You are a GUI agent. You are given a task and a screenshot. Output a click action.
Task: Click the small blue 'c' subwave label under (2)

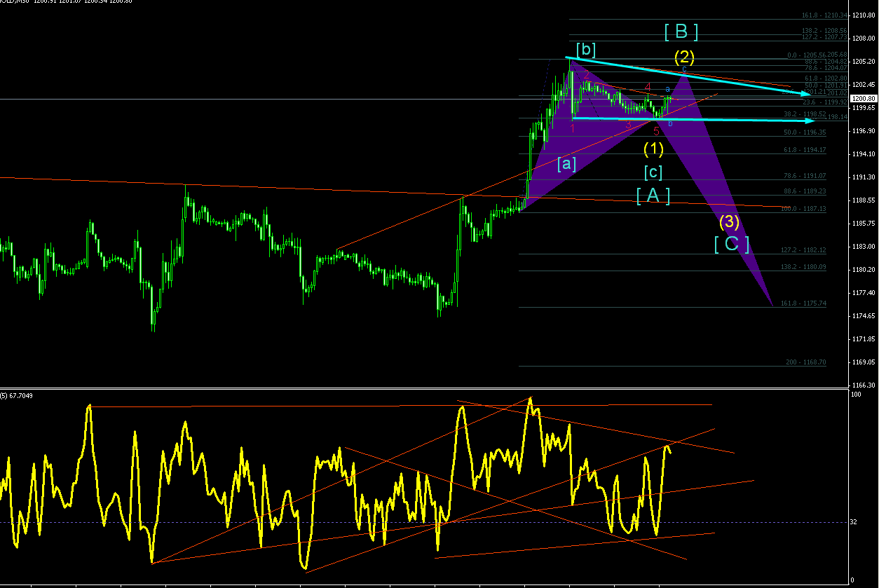(683, 68)
